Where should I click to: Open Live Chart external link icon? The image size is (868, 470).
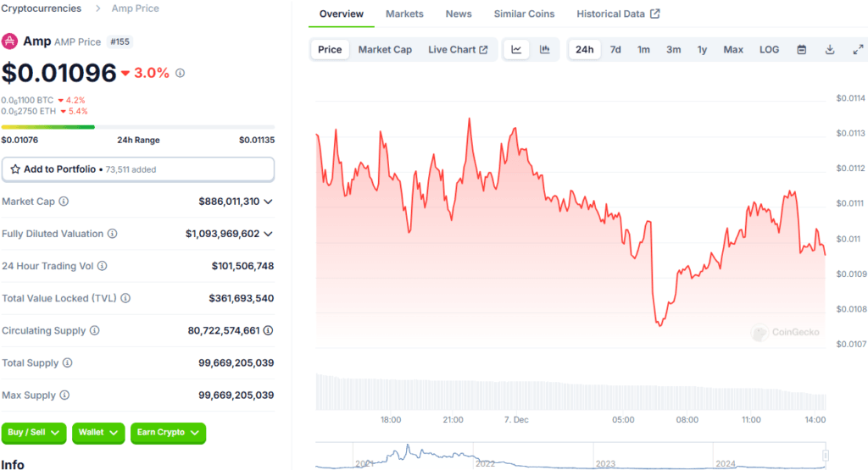(x=483, y=50)
